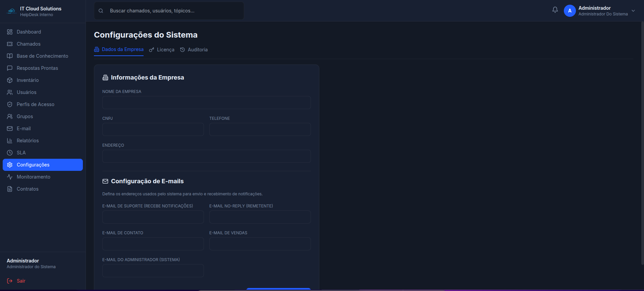Click the Inventário box icon
This screenshot has width=644, height=291.
[x=10, y=80]
